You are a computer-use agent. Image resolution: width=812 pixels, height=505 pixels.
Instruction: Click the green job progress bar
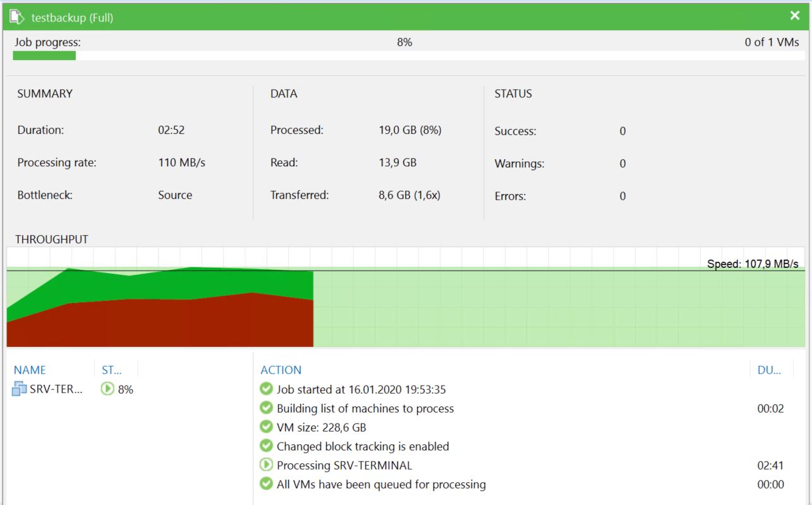click(44, 56)
